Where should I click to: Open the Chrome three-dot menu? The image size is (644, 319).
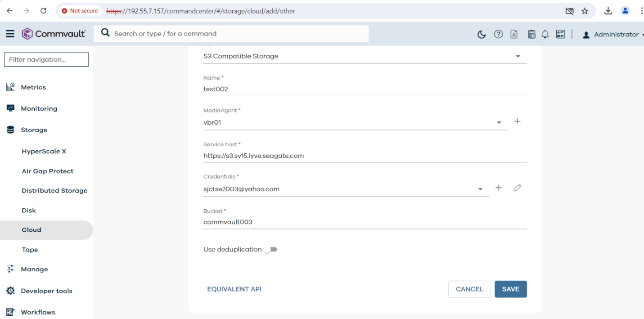coord(641,11)
